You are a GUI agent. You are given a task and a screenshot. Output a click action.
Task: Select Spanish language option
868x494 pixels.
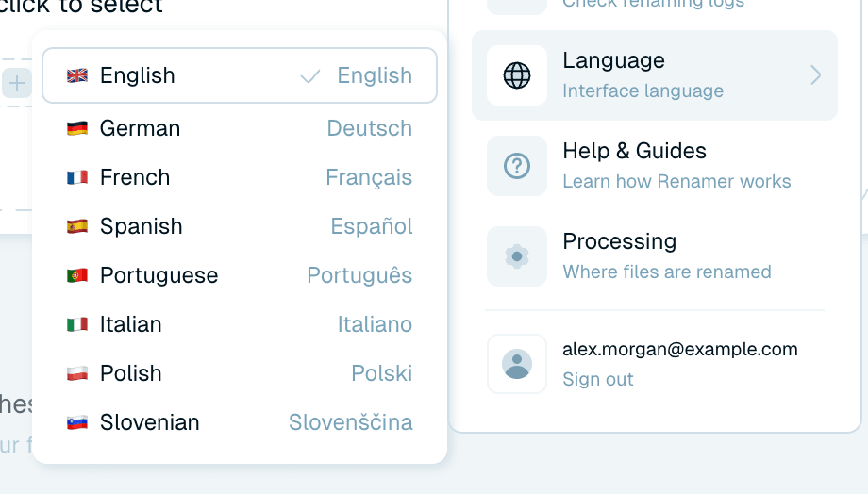pos(239,226)
